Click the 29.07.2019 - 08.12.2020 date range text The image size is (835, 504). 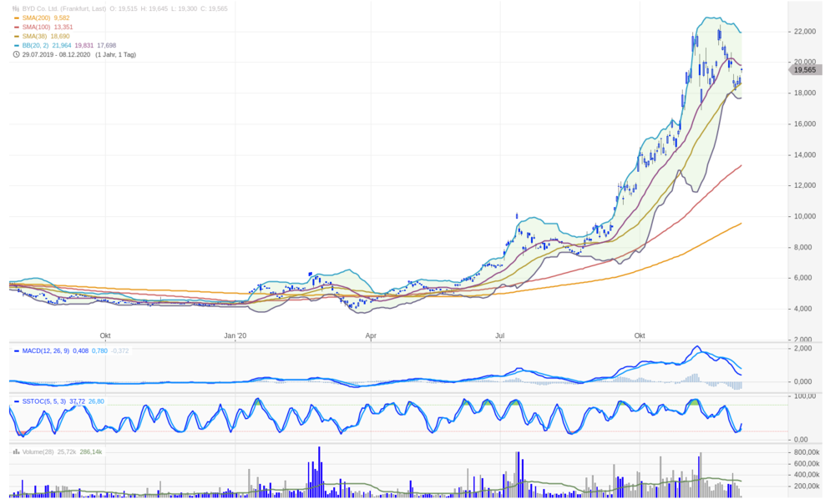57,55
